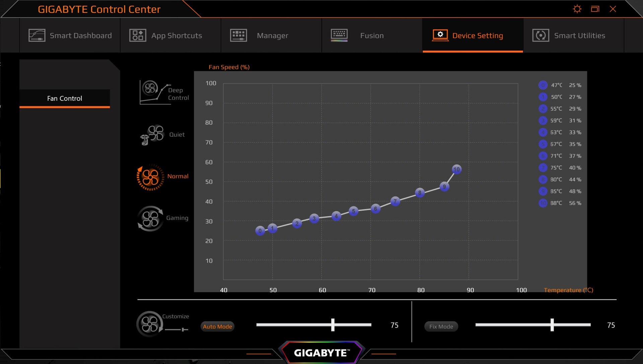Select Fan Control in the sidebar
The width and height of the screenshot is (643, 364).
tap(65, 98)
